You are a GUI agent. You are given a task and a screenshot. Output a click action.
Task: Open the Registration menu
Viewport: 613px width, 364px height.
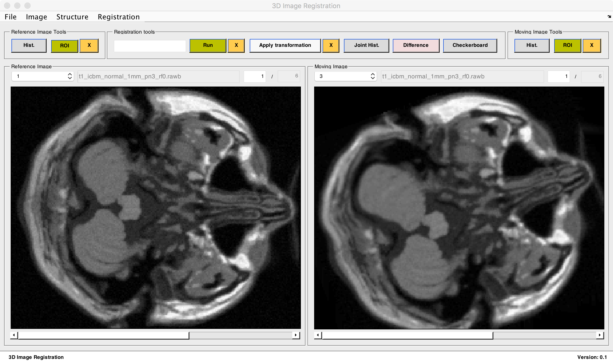tap(119, 17)
